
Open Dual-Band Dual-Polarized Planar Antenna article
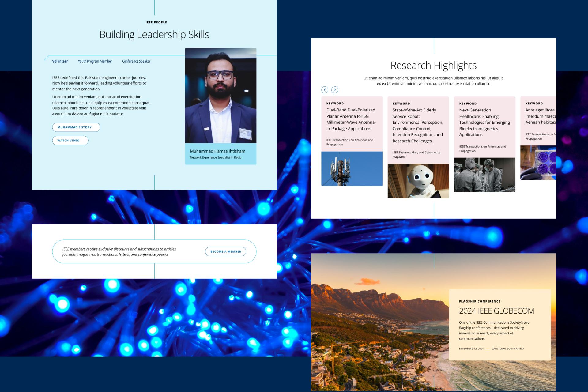(x=351, y=119)
